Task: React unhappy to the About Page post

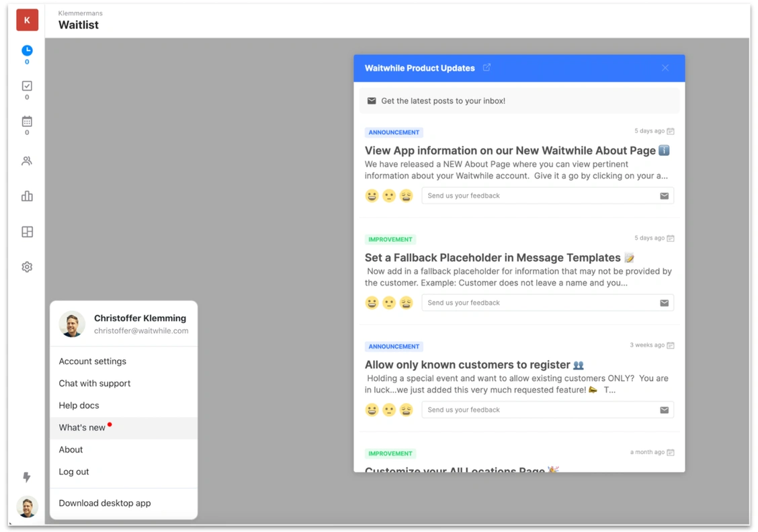Action: click(406, 195)
